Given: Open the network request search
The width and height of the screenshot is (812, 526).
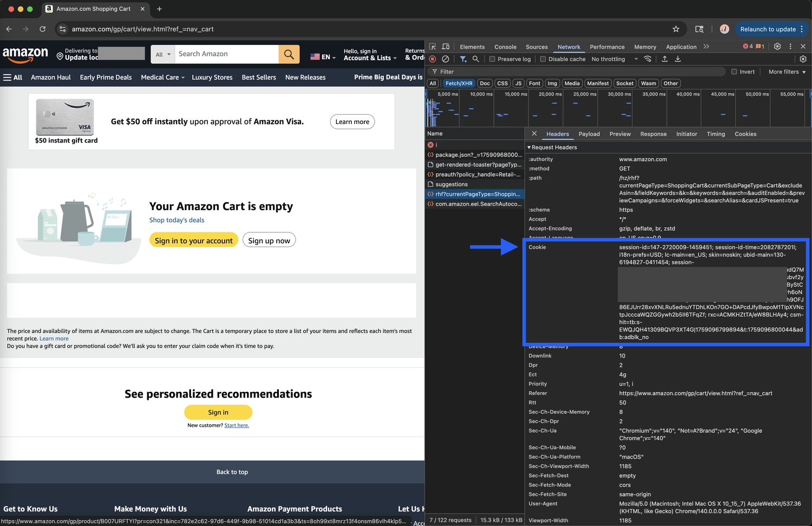Looking at the screenshot, I should (x=475, y=59).
